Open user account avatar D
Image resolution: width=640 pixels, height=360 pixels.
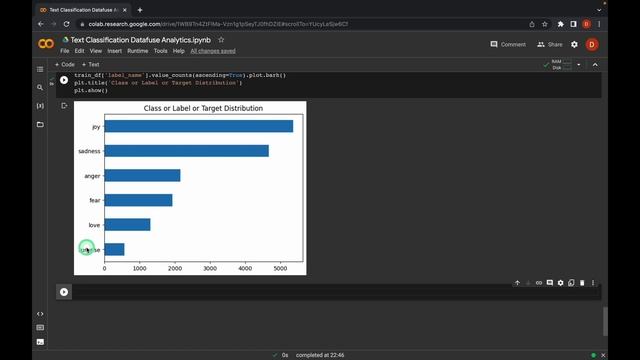(592, 44)
